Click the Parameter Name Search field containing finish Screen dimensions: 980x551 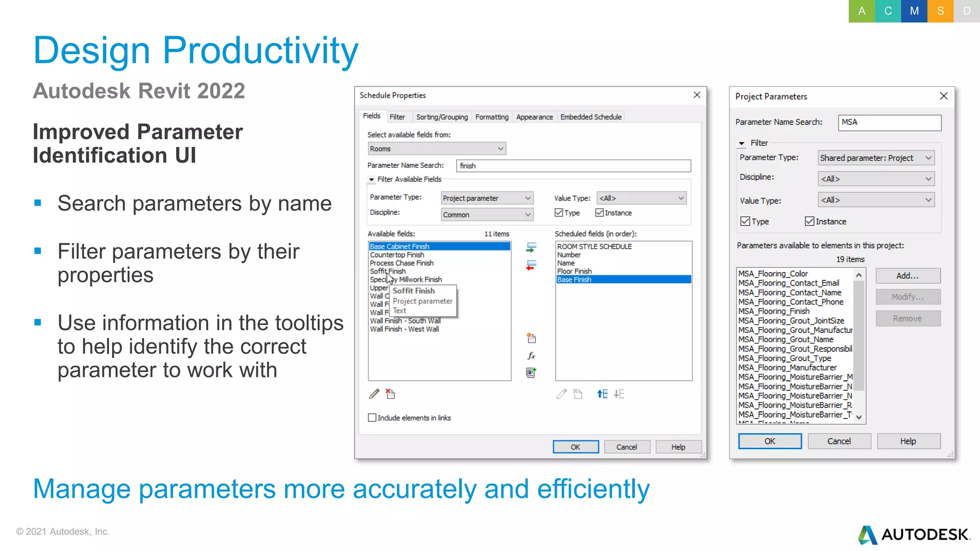click(573, 165)
